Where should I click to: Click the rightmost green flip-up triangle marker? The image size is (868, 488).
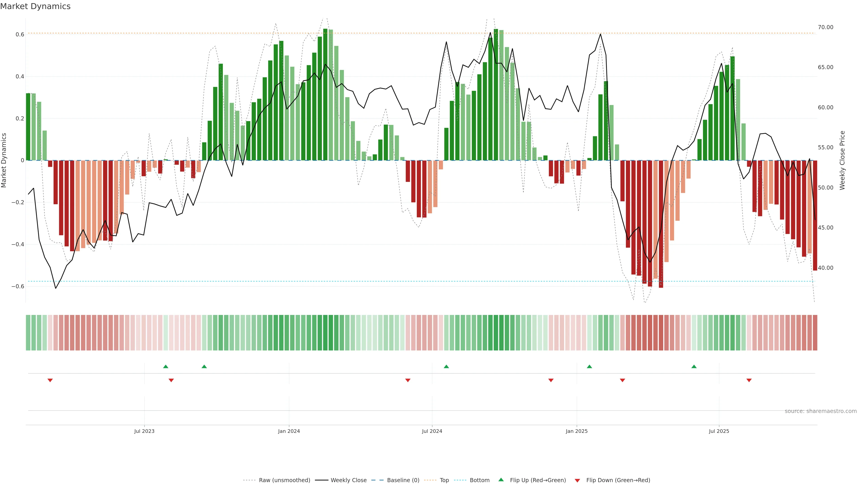[694, 366]
